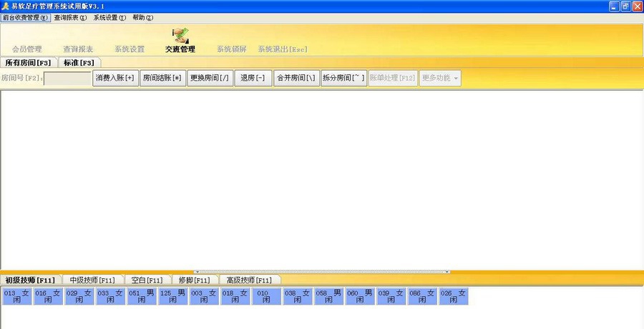The image size is (644, 329).
Task: Click the 房间结账[*] button
Action: click(162, 78)
